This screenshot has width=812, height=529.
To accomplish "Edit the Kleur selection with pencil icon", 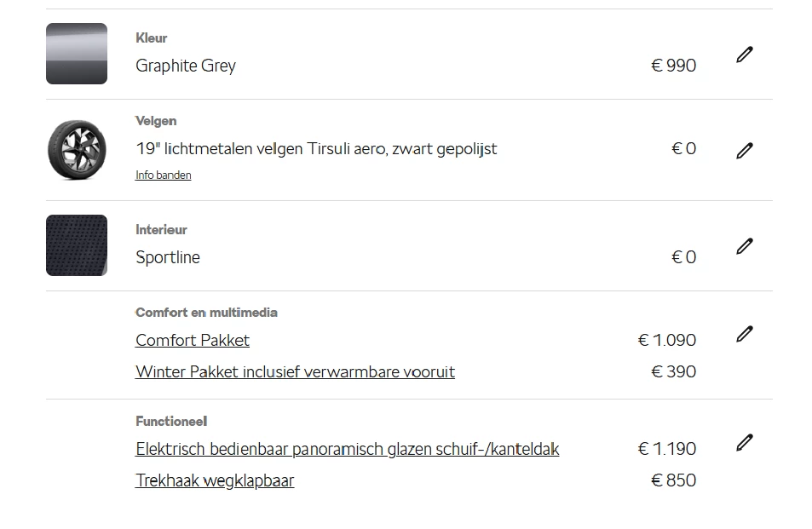I will [x=744, y=55].
